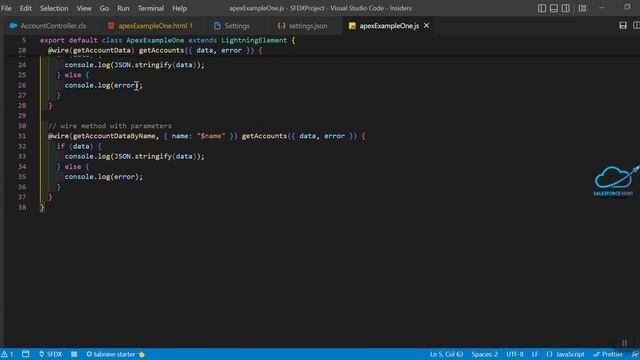Click the list icon beside SFDX in status bar
Image resolution: width=640 pixels, height=360 pixels.
point(74,354)
